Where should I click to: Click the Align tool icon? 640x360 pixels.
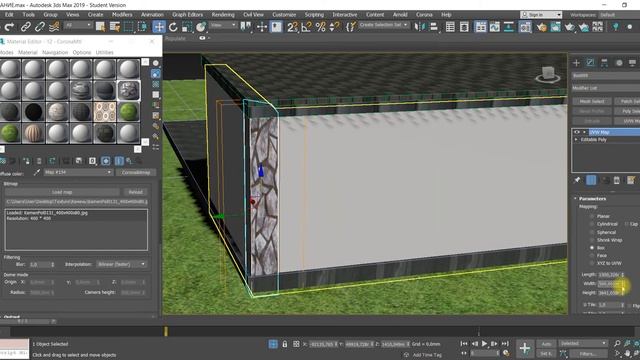(x=433, y=27)
